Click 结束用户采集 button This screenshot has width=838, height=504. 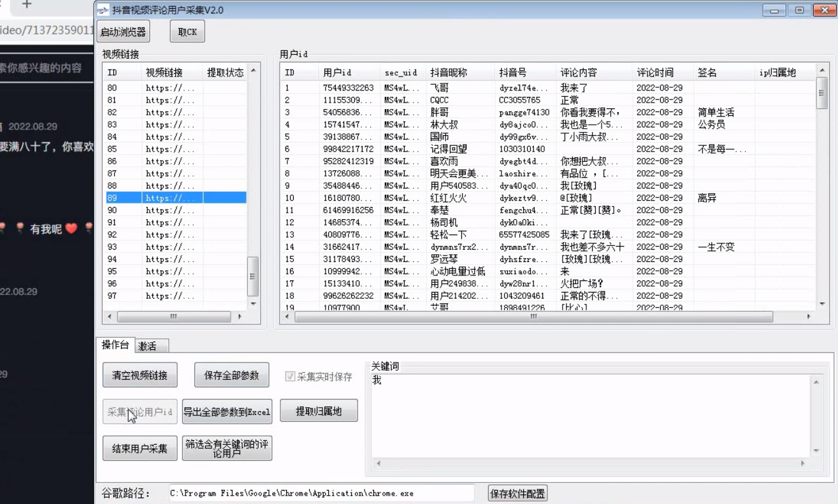point(140,449)
